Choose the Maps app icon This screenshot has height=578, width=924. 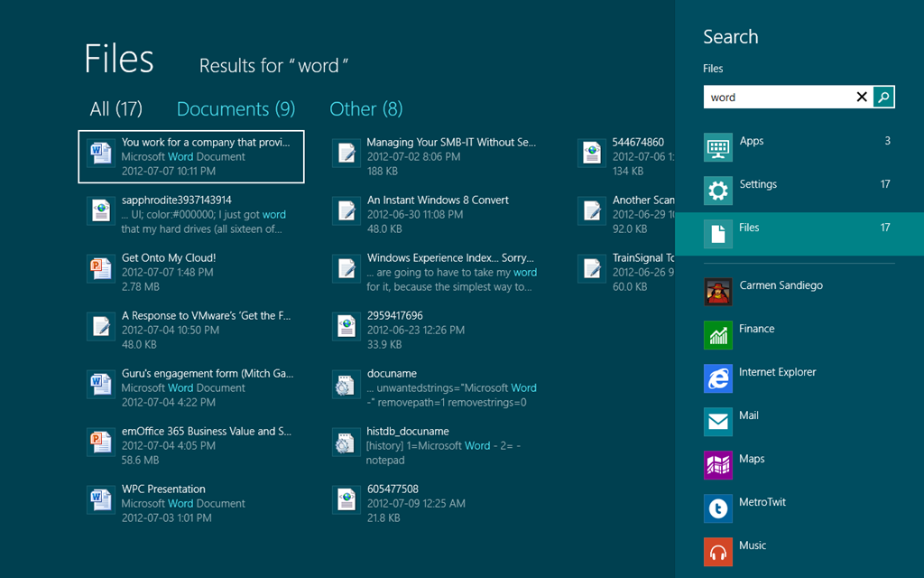718,465
